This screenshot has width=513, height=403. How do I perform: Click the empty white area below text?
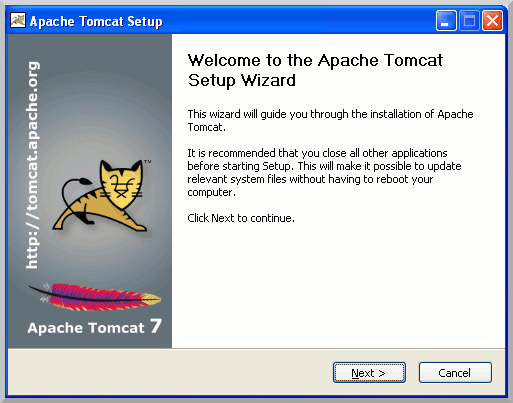click(x=338, y=287)
